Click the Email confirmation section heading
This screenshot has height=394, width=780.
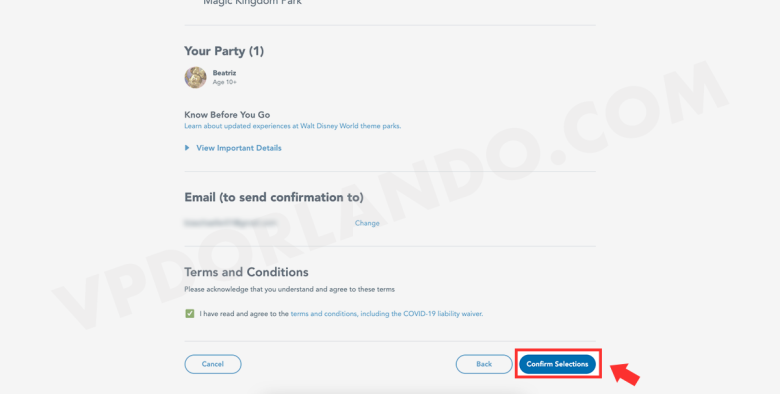tap(274, 197)
